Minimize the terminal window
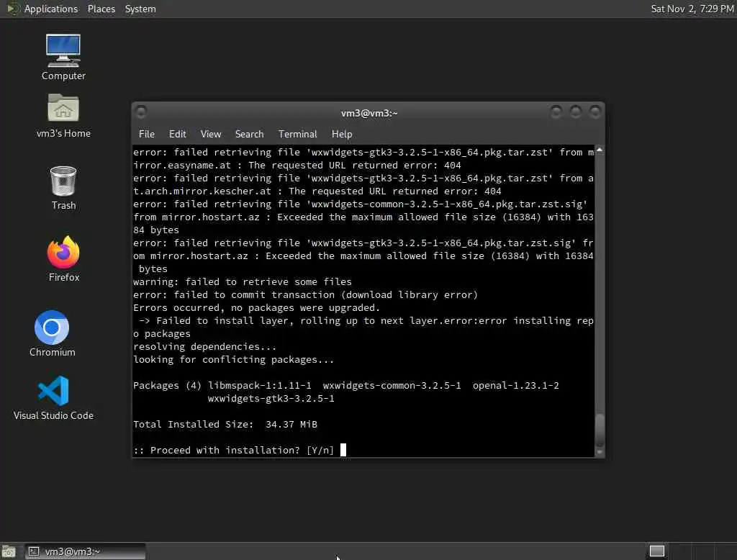The image size is (737, 560). point(556,112)
